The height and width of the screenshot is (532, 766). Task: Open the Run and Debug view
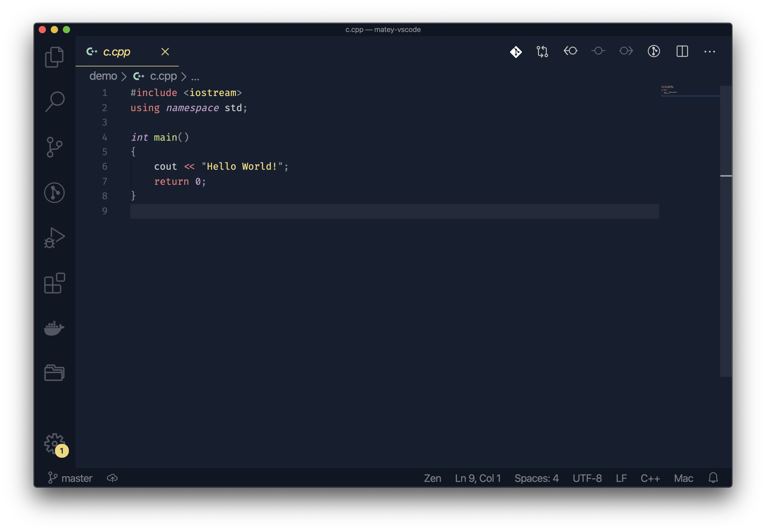click(x=54, y=238)
